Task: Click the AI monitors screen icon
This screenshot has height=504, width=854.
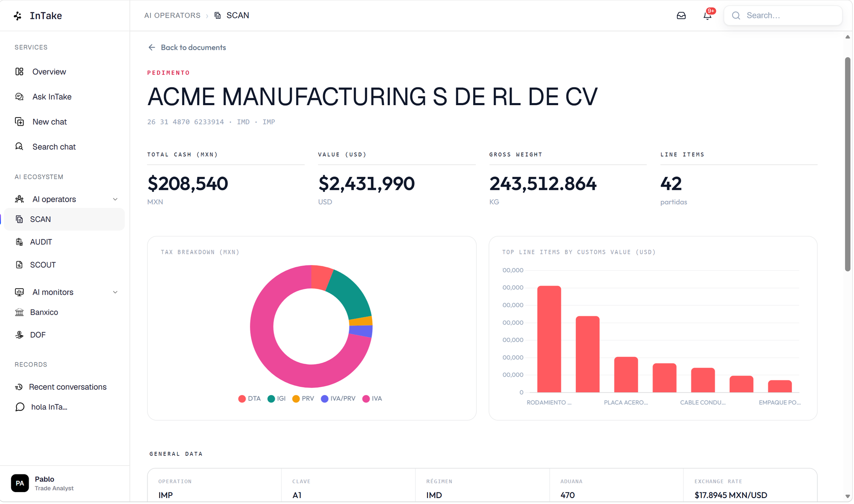Action: 20,292
